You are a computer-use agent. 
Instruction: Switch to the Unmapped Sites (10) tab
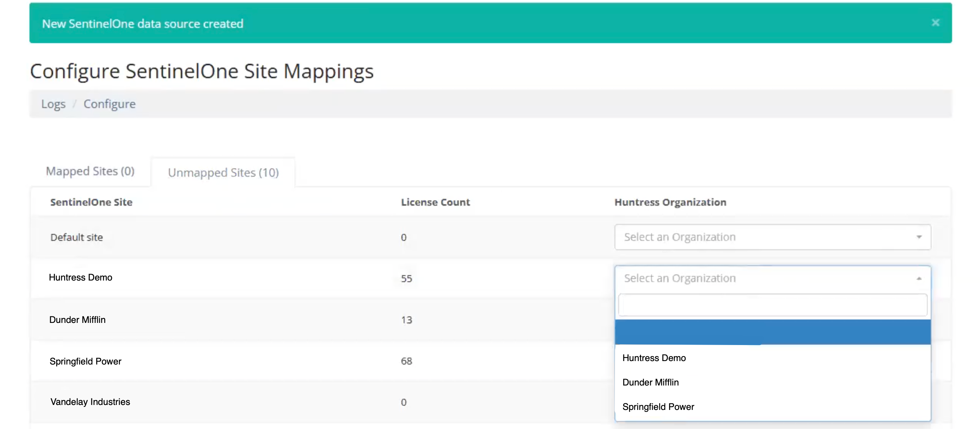coord(223,173)
